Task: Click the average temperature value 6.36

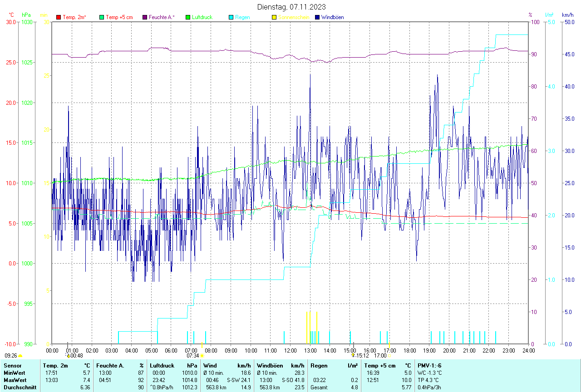Action: [85, 387]
